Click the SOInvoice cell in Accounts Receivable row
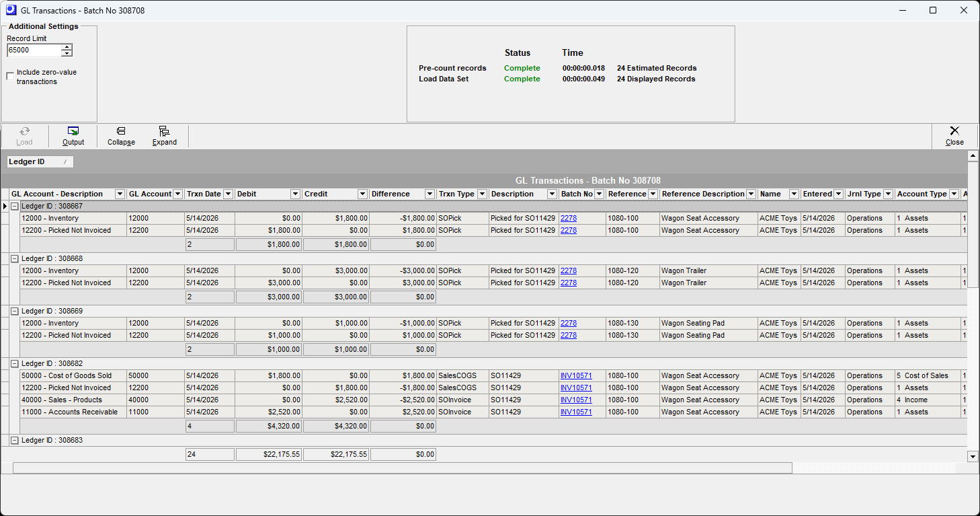980x516 pixels. pos(462,412)
